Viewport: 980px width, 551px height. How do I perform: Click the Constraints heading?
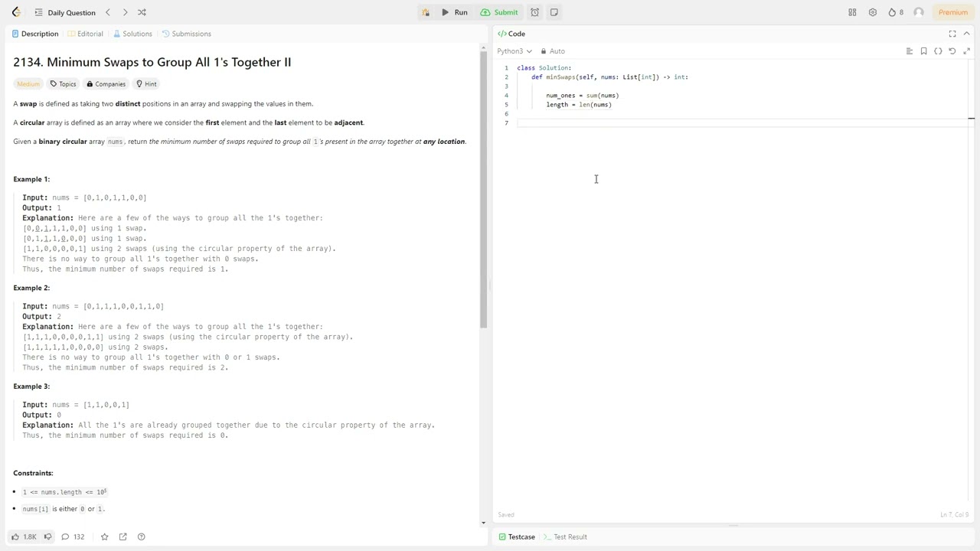pos(33,473)
